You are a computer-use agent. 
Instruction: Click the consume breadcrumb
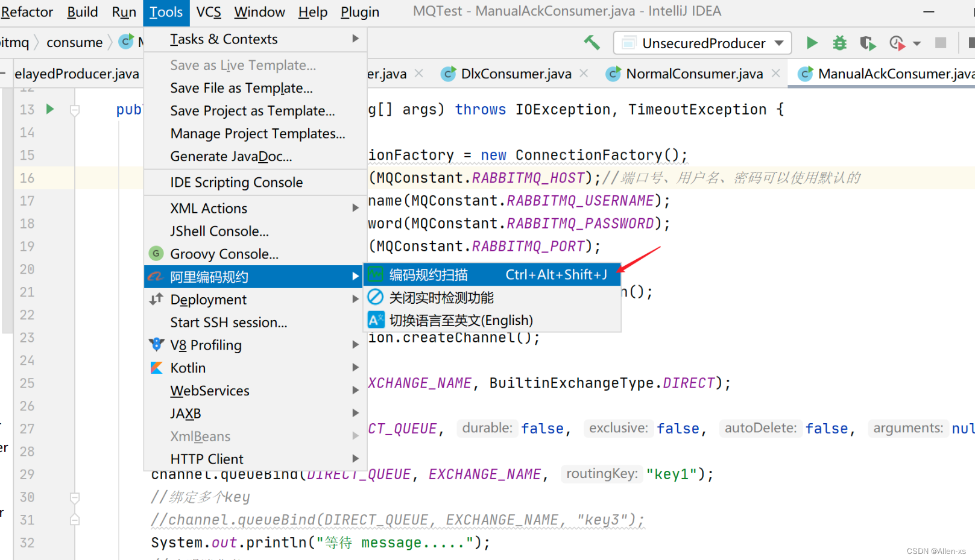pos(75,43)
